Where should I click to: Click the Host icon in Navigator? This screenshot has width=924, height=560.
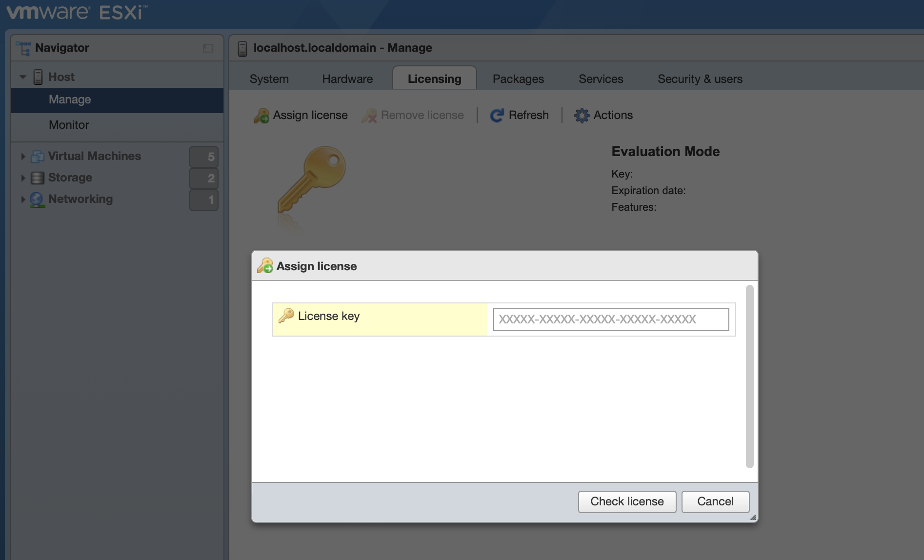point(38,77)
